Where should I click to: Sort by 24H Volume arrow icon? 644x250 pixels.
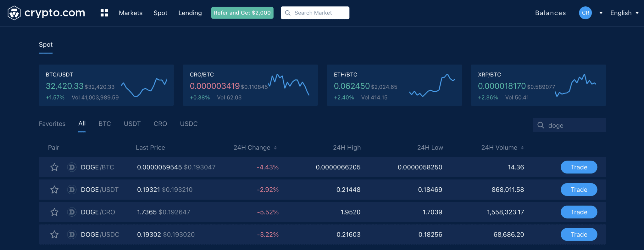522,148
